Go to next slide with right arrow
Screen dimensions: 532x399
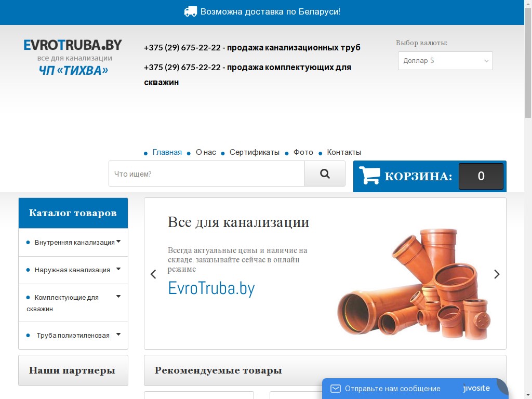tap(497, 274)
